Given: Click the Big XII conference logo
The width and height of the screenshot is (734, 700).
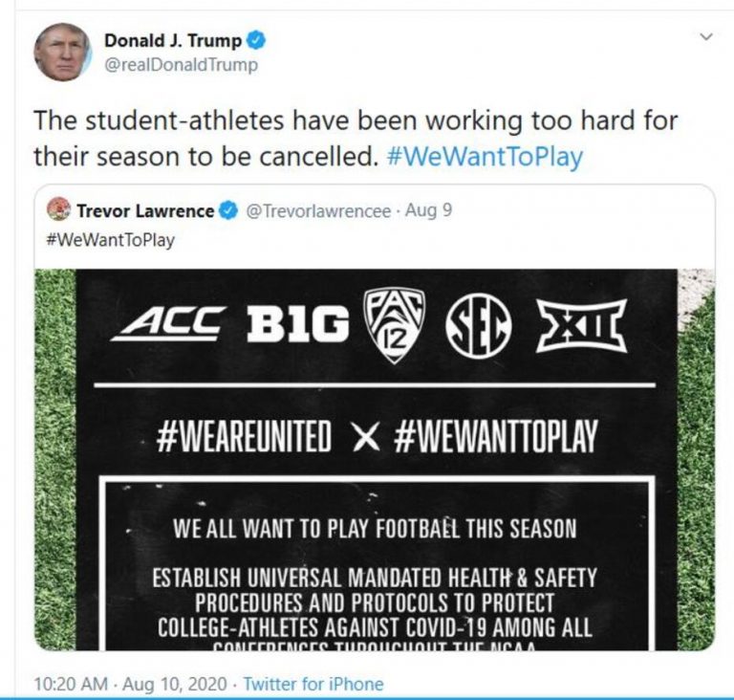Looking at the screenshot, I should [581, 325].
